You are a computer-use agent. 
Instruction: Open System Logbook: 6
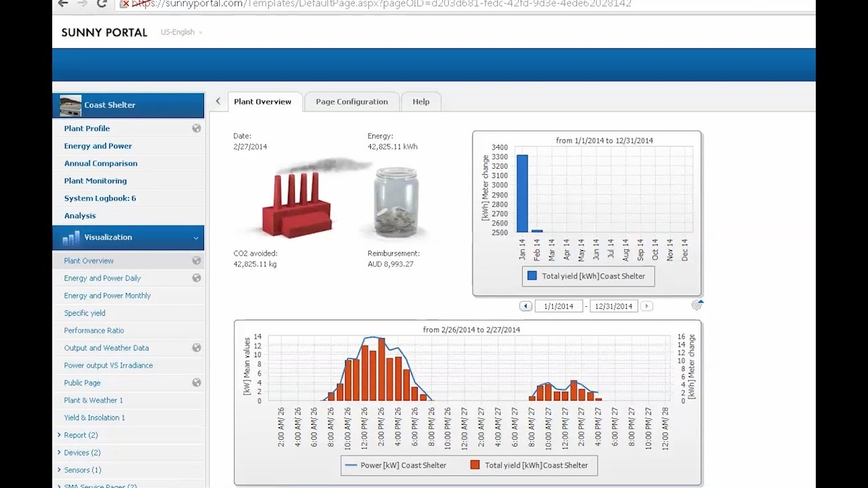[x=97, y=198]
